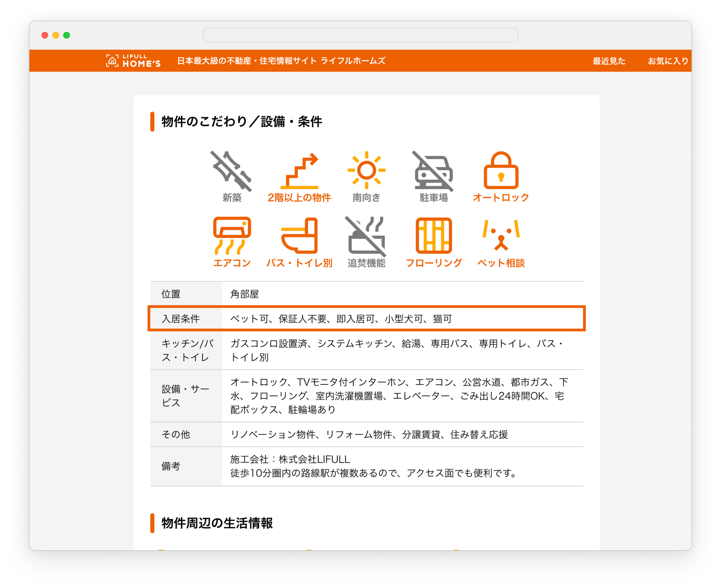This screenshot has height=588, width=721.
Task: Click the crossed-out 駐車場 car icon
Action: [434, 171]
